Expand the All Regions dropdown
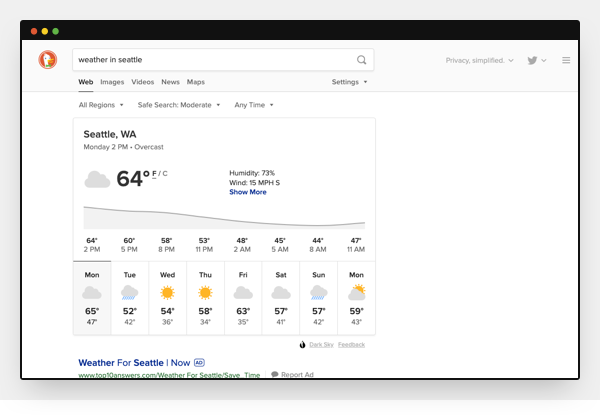This screenshot has height=415, width=600. pos(101,105)
